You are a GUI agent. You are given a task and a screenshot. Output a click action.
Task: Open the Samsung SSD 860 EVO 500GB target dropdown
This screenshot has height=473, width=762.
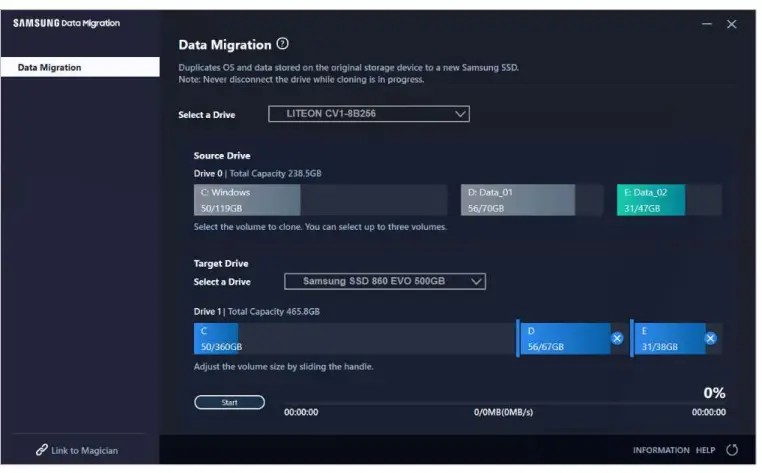pos(384,281)
